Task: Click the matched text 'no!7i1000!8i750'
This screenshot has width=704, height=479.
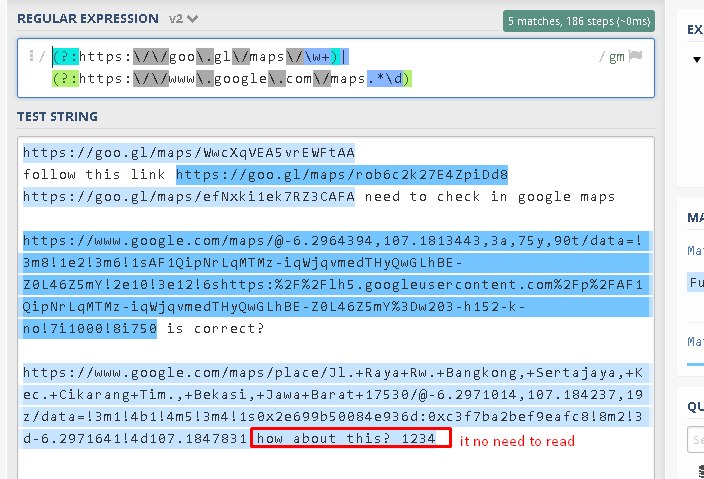Action: (x=90, y=329)
